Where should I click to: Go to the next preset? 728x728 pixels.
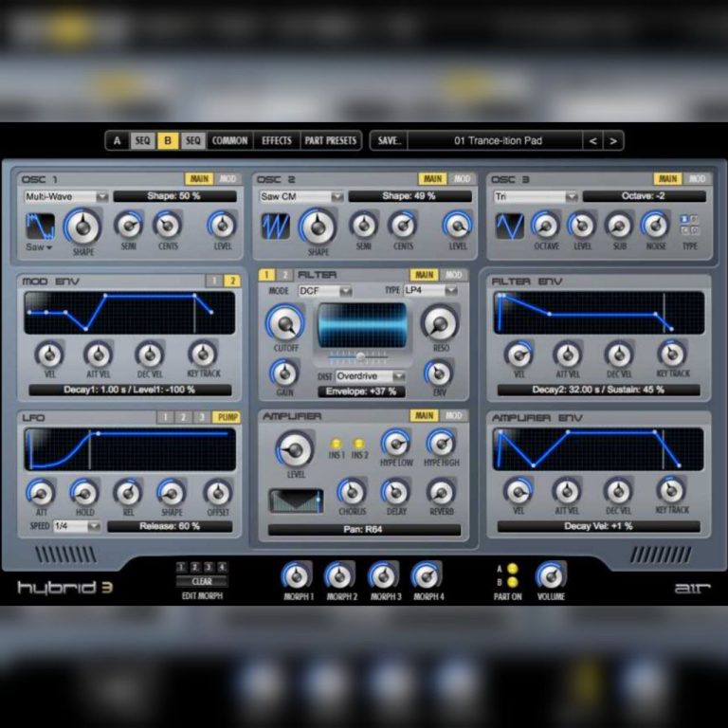[x=613, y=140]
